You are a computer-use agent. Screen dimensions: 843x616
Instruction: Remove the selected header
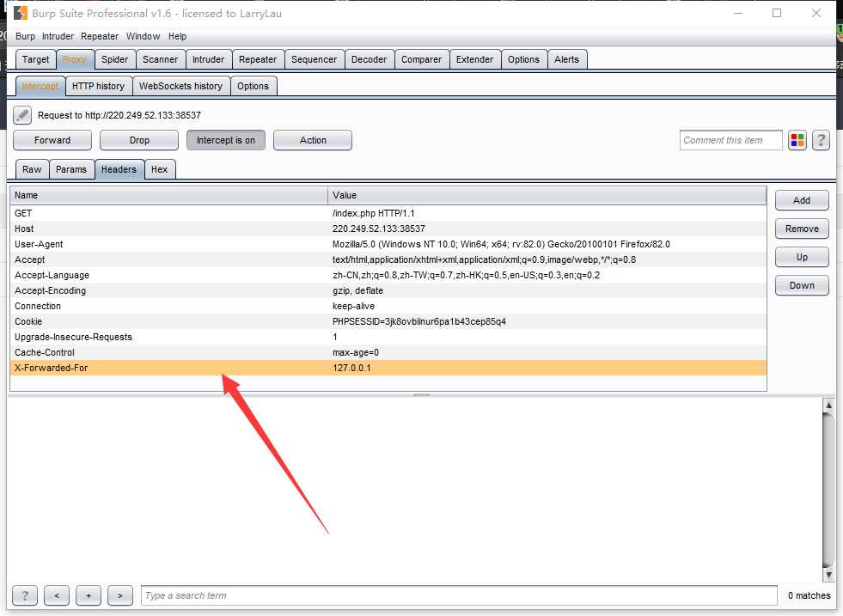click(802, 229)
